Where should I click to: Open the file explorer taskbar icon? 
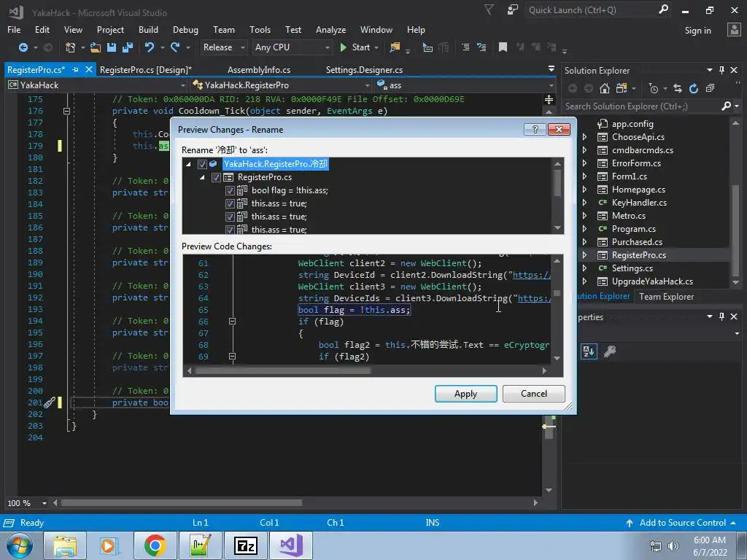tap(65, 545)
